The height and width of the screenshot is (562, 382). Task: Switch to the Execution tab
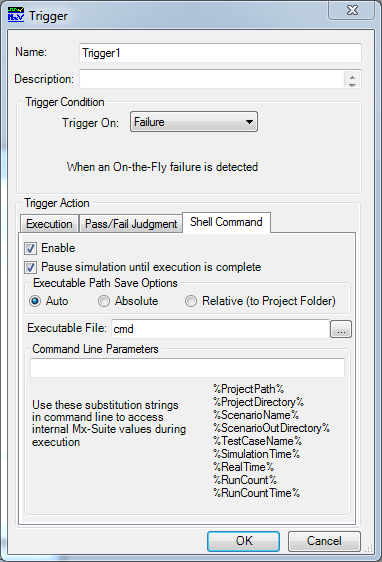pos(49,224)
